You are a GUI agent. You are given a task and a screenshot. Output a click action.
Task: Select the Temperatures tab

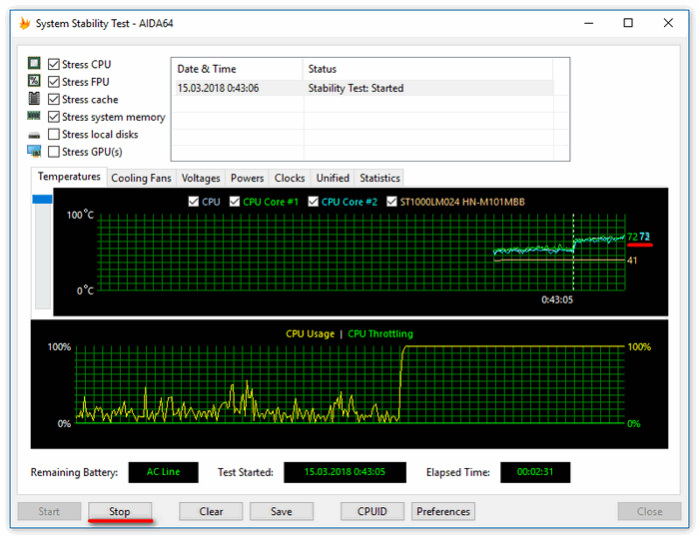click(69, 177)
